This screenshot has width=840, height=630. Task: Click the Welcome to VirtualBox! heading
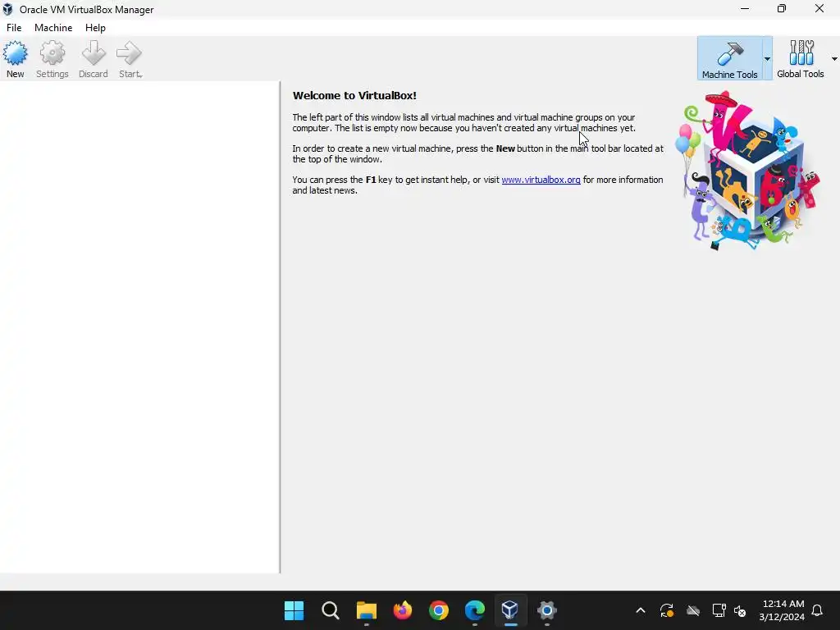354,95
